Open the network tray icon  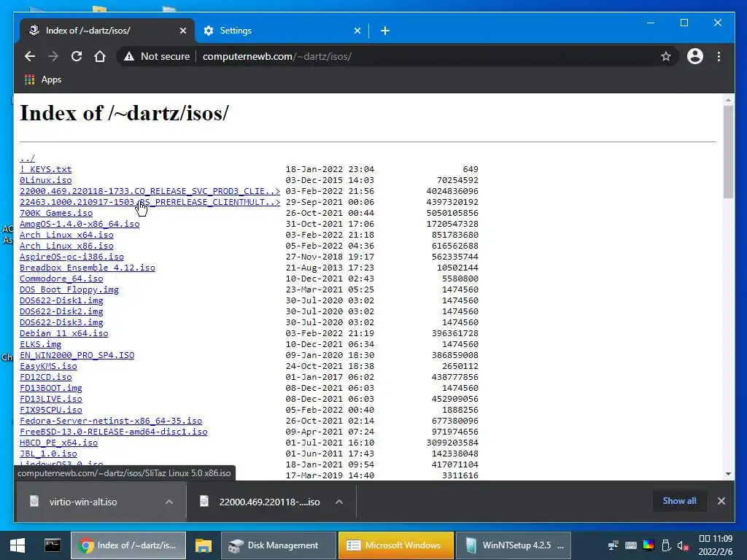613,545
